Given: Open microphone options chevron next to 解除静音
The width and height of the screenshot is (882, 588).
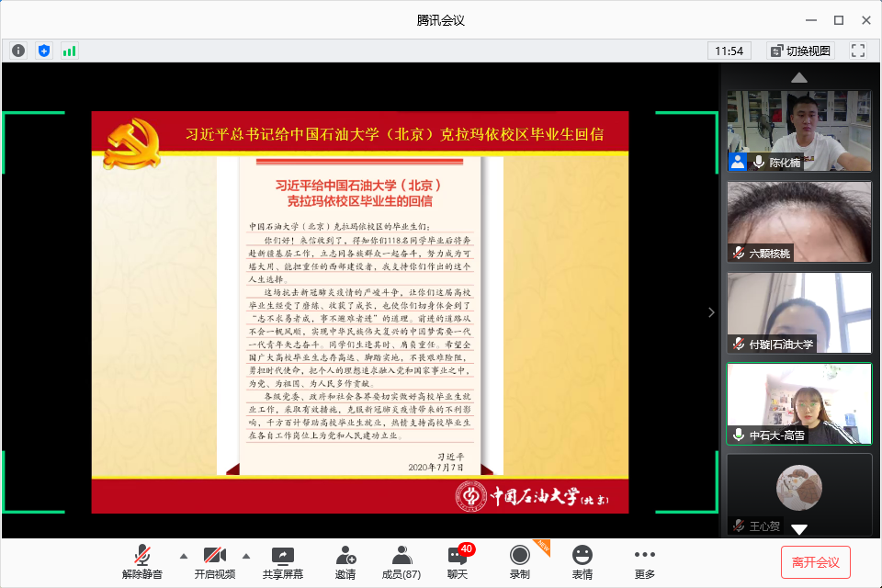Looking at the screenshot, I should click(x=183, y=556).
